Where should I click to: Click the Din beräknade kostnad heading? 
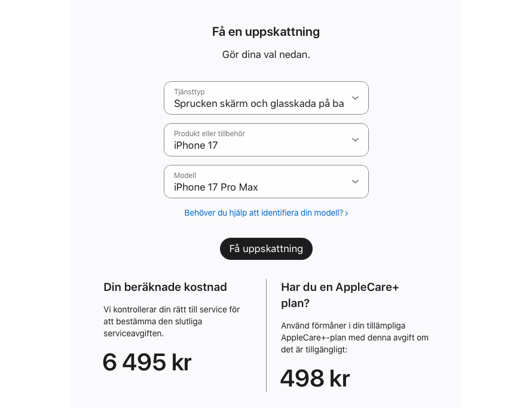[165, 287]
